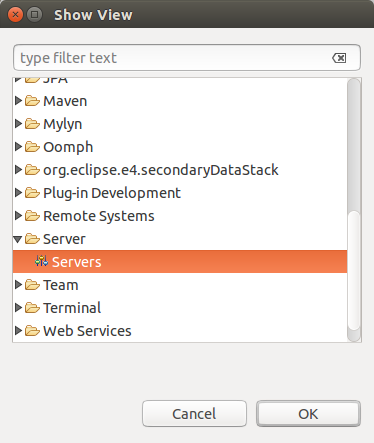374x443 pixels.
Task: Click the org.eclipse.e4.secondaryDataStack folder icon
Action: click(x=32, y=170)
